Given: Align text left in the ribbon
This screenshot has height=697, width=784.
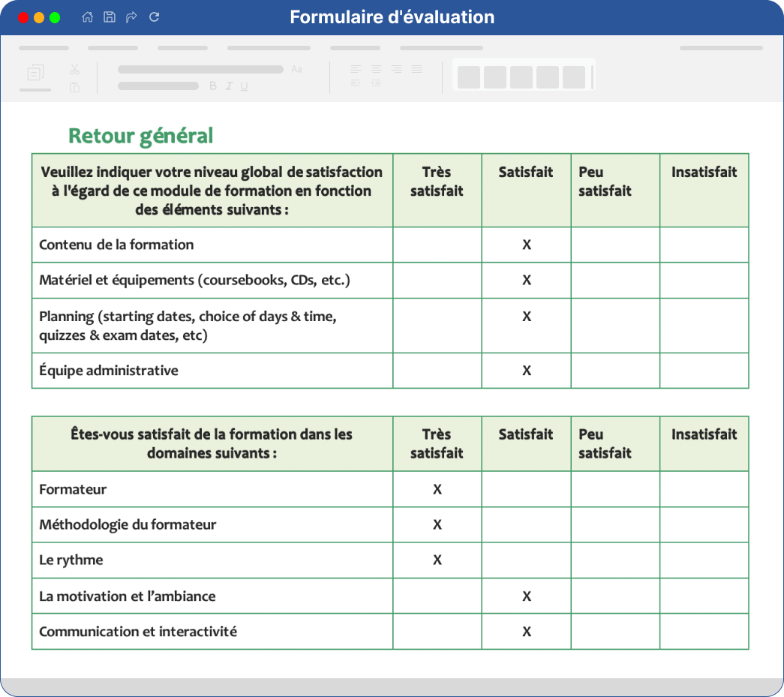Looking at the screenshot, I should click(356, 69).
